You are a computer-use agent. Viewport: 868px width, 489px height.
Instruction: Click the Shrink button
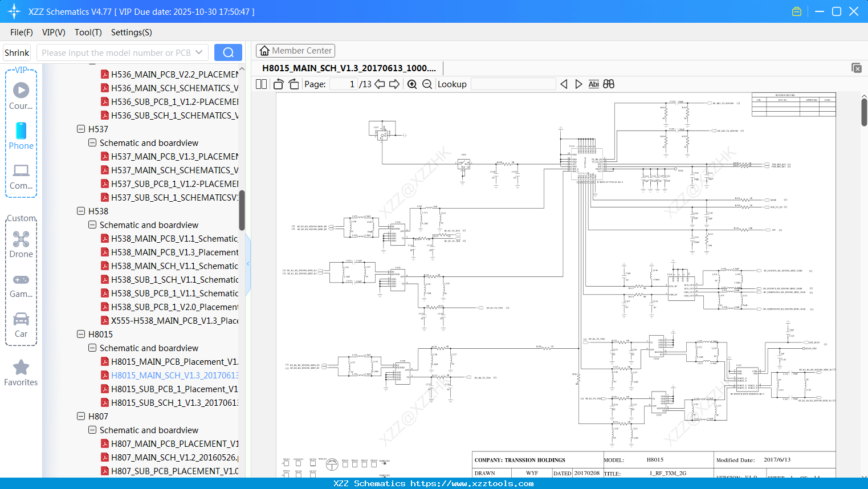[x=17, y=52]
